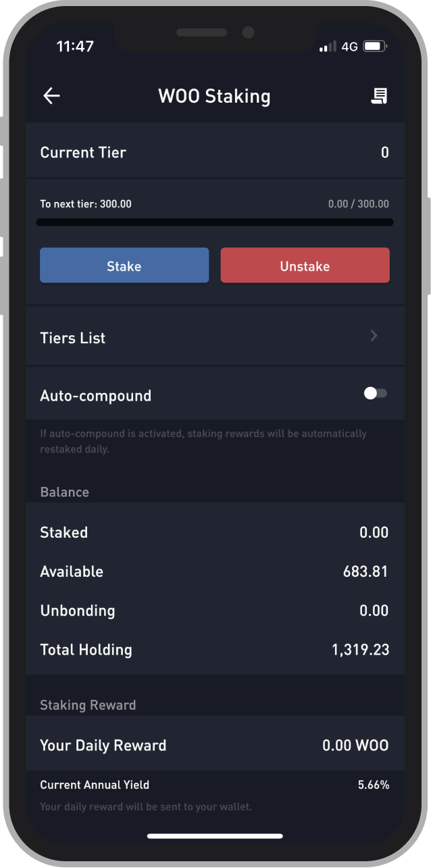Tap the Unbonding balance row
The width and height of the screenshot is (431, 868).
pyautogui.click(x=215, y=611)
